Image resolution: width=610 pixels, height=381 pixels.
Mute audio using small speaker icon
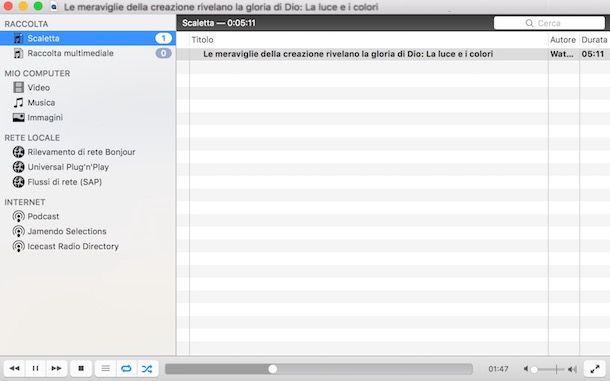(526, 369)
